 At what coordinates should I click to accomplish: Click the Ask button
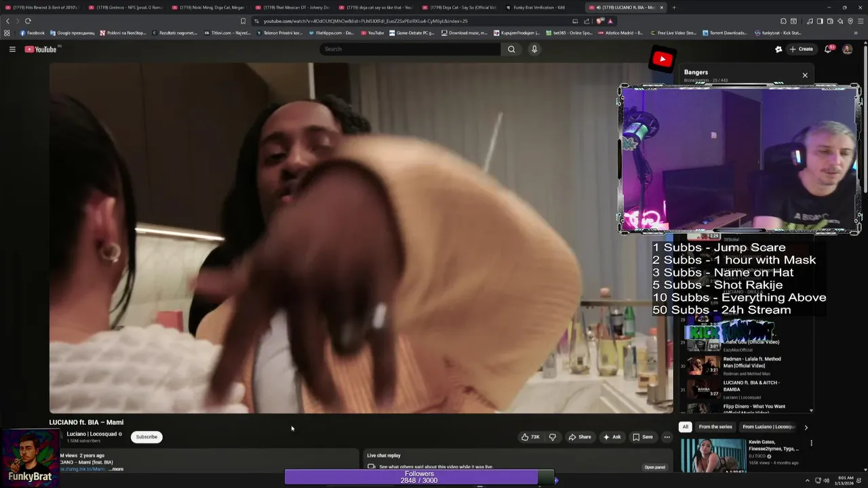tap(612, 437)
